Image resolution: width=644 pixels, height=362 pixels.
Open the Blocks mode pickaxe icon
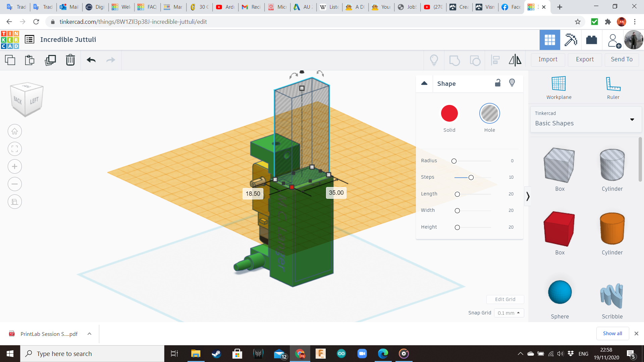click(x=571, y=40)
